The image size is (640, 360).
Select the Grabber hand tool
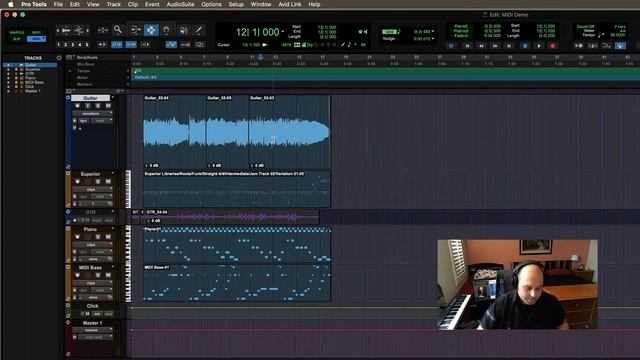pos(166,30)
